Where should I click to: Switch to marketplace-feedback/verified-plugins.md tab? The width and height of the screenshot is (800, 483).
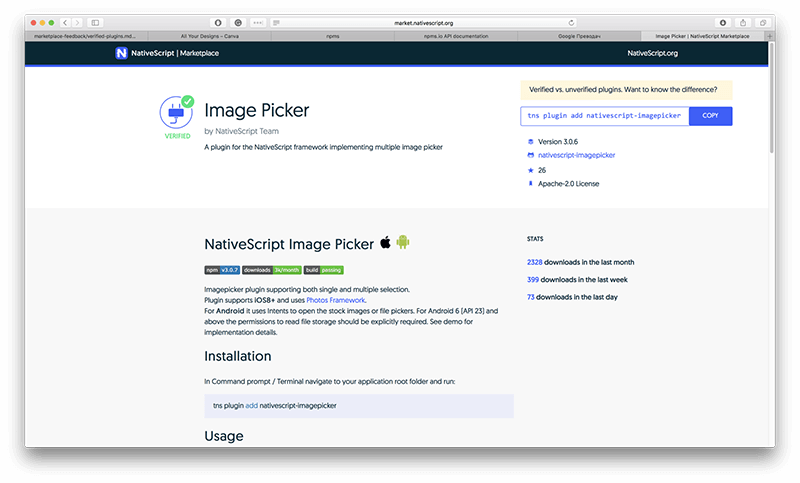point(86,36)
